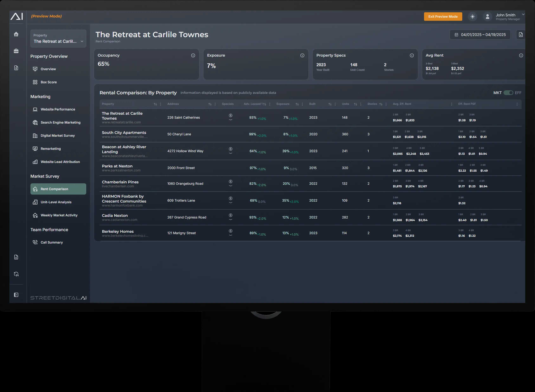
Task: Collapse sidebar using the panel icon
Action: click(x=16, y=295)
